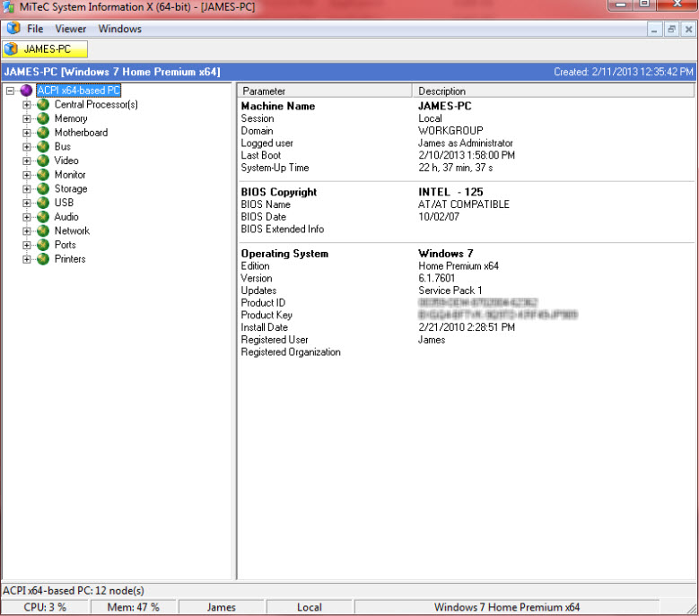
Task: Click the green icon beside USB
Action: pyautogui.click(x=43, y=204)
